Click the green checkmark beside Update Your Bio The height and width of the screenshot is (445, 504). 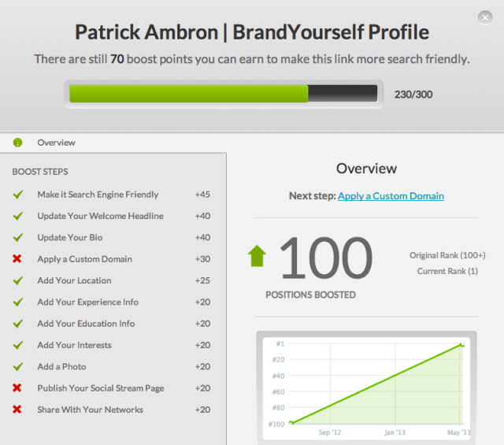pyautogui.click(x=17, y=238)
